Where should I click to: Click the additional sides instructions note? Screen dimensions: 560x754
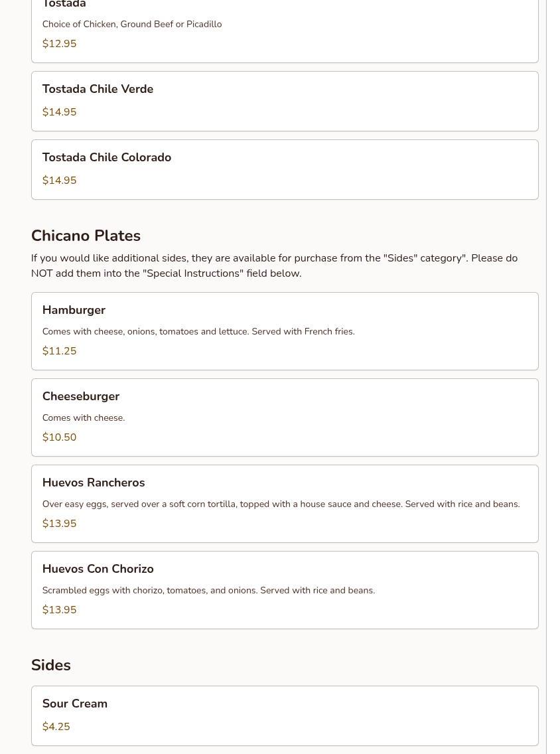pyautogui.click(x=274, y=265)
